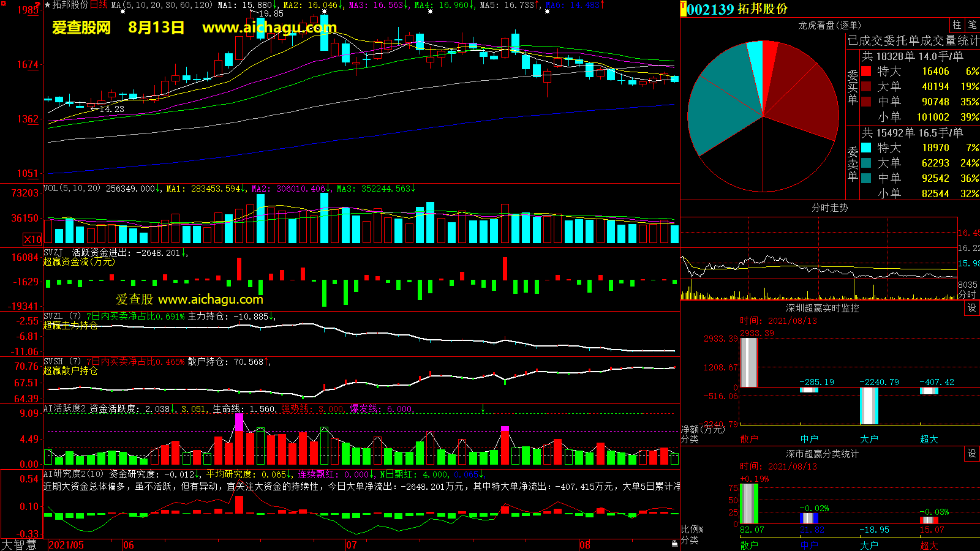The width and height of the screenshot is (980, 551).
Task: Click the small icon at bottom-right of date axis
Action: (x=674, y=543)
